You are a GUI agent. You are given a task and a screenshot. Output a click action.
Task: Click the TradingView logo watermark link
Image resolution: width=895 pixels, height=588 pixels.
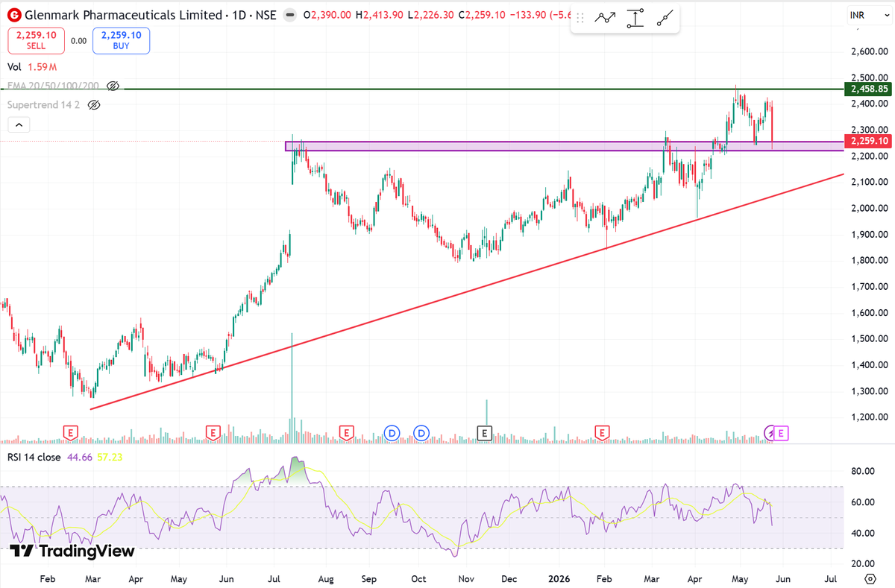coord(72,551)
